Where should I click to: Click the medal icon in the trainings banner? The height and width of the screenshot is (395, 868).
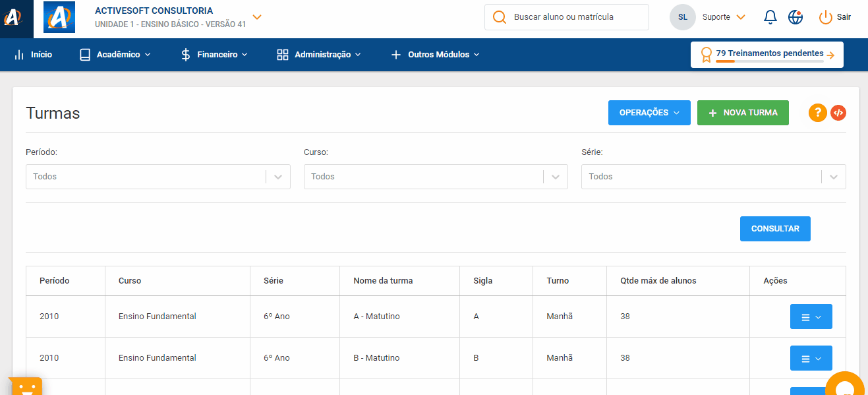707,55
